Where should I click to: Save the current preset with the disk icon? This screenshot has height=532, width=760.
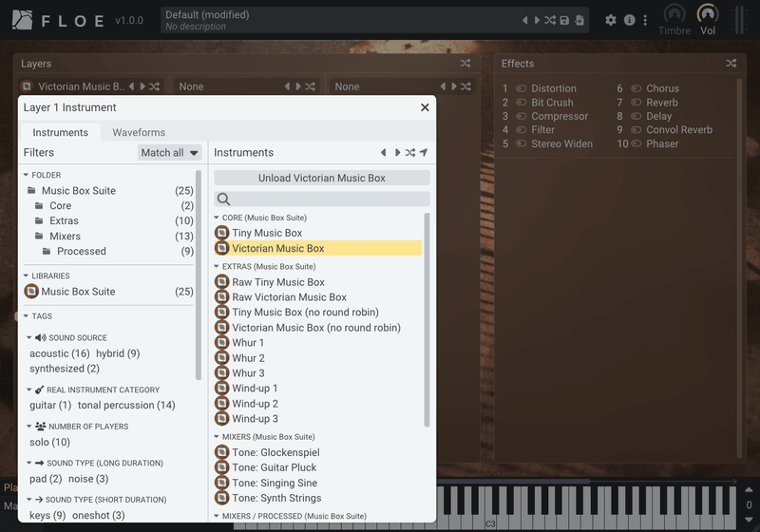564,20
